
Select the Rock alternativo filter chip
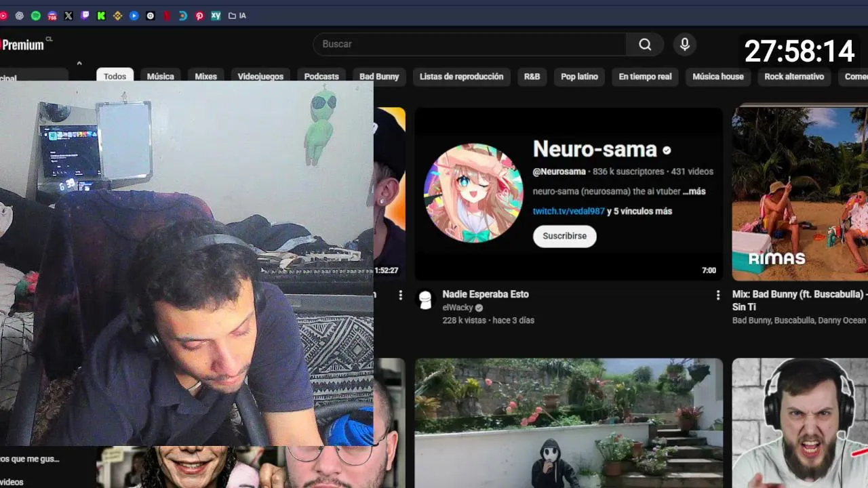(x=794, y=77)
